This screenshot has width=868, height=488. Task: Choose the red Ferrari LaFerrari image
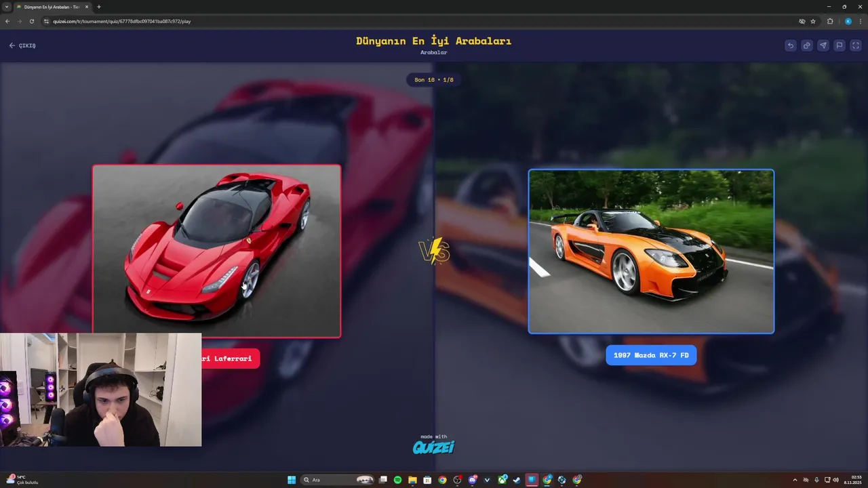[x=216, y=251]
